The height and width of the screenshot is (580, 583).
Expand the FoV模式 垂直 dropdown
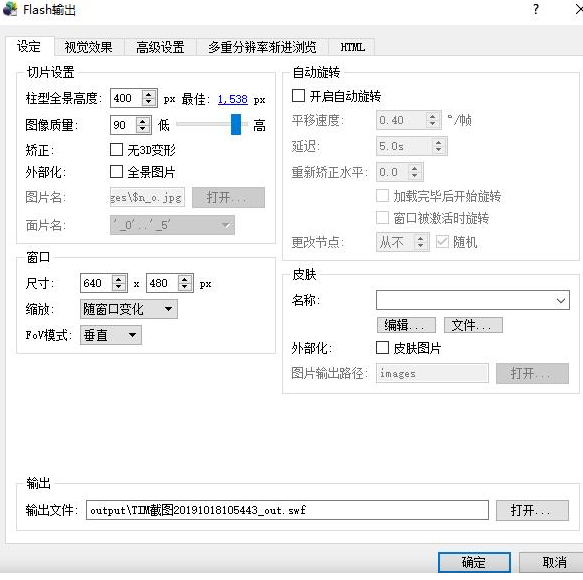(111, 335)
